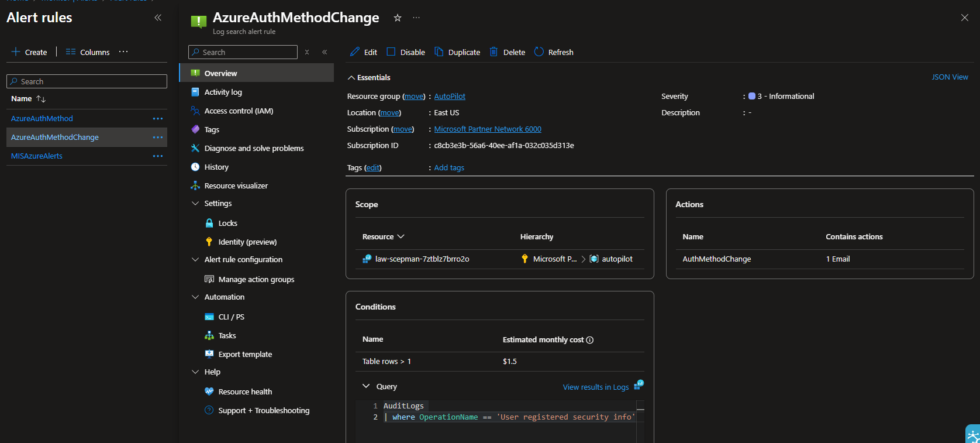The height and width of the screenshot is (443, 980).
Task: Collapse the Help section
Action: pos(195,372)
